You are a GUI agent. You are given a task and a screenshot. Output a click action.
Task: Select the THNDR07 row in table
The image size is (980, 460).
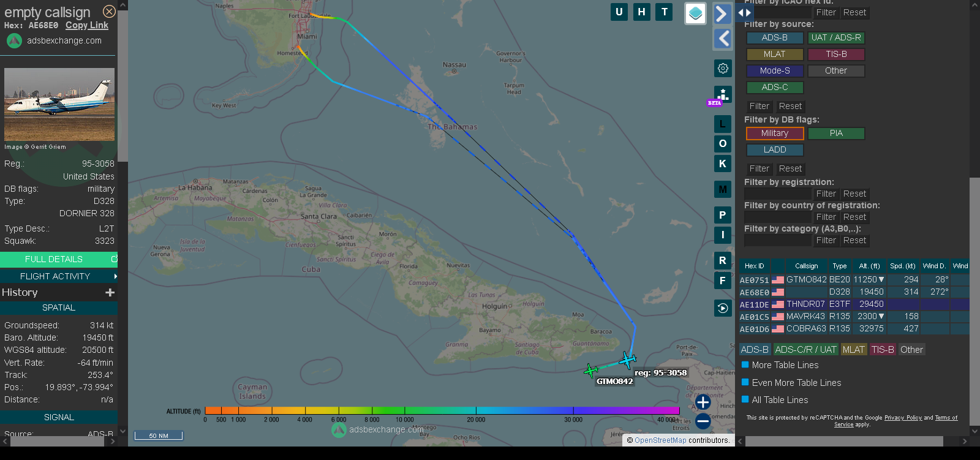coord(854,304)
